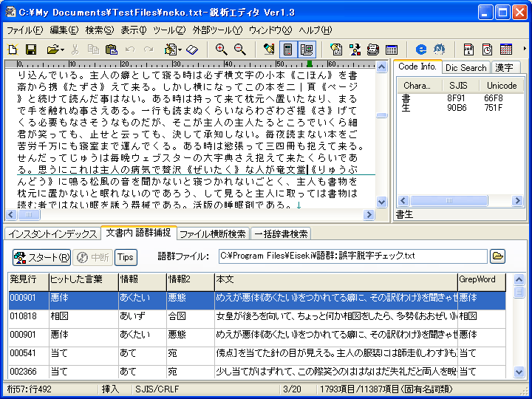Select result row 002366 当て
The width and height of the screenshot is (532, 399).
(257, 372)
